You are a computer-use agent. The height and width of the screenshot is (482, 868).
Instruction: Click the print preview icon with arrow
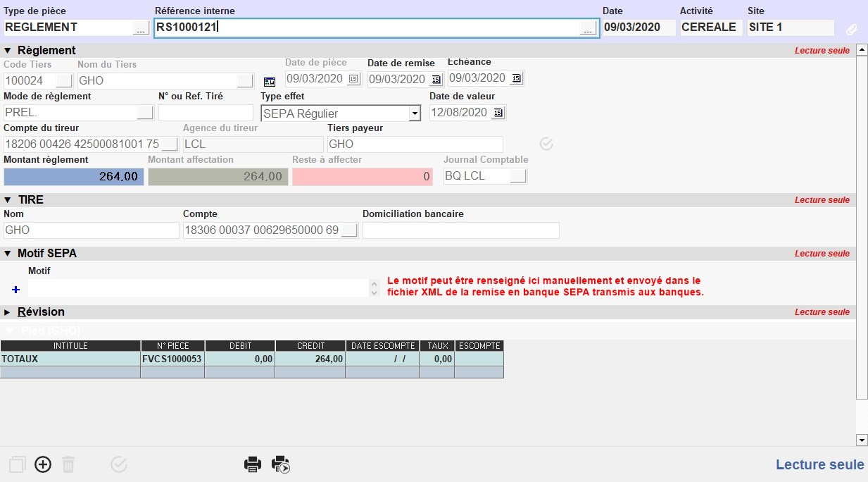[281, 464]
